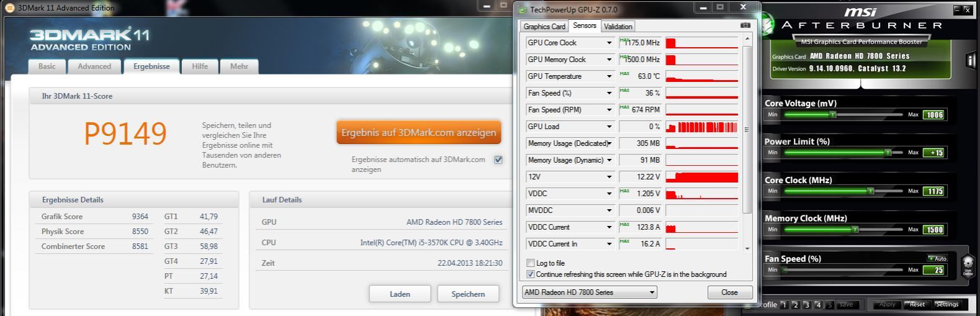Open the VDDC sensor dropdown
980x316 pixels.
609,194
